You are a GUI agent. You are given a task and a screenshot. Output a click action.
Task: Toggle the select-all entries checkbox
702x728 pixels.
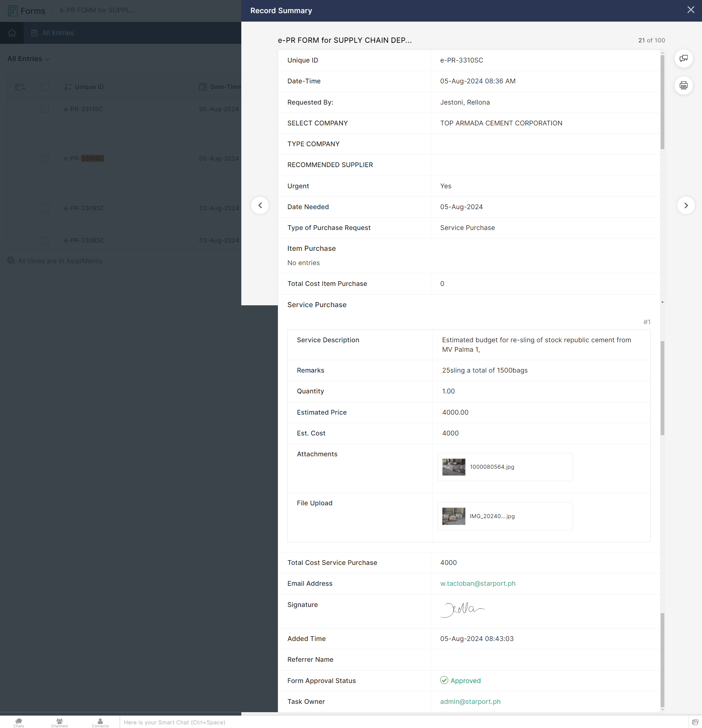45,87
